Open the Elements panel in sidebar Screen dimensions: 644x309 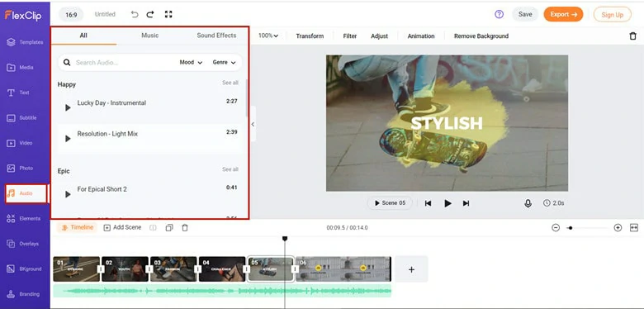[x=24, y=219]
